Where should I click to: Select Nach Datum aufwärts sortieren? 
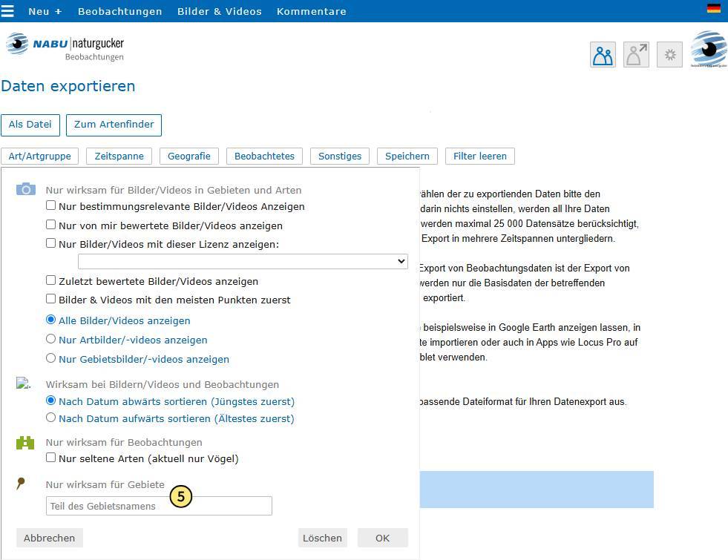[x=50, y=418]
